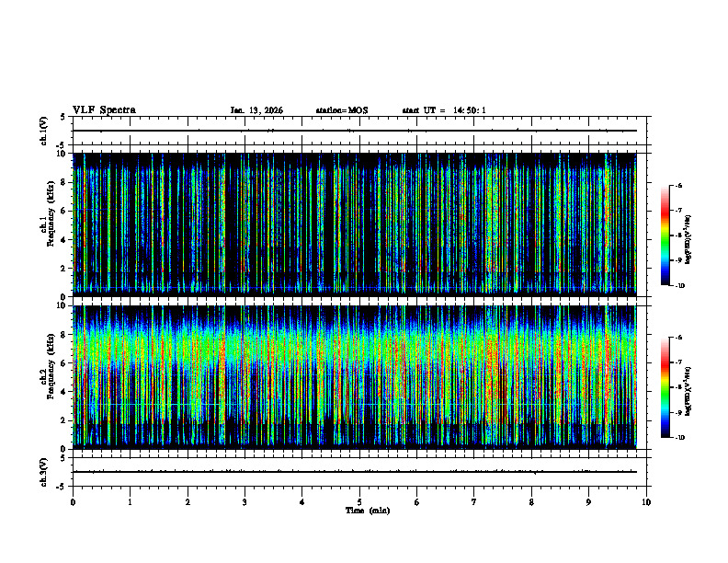Click ch.1 frequency-axis tick label "4"

pos(64,240)
